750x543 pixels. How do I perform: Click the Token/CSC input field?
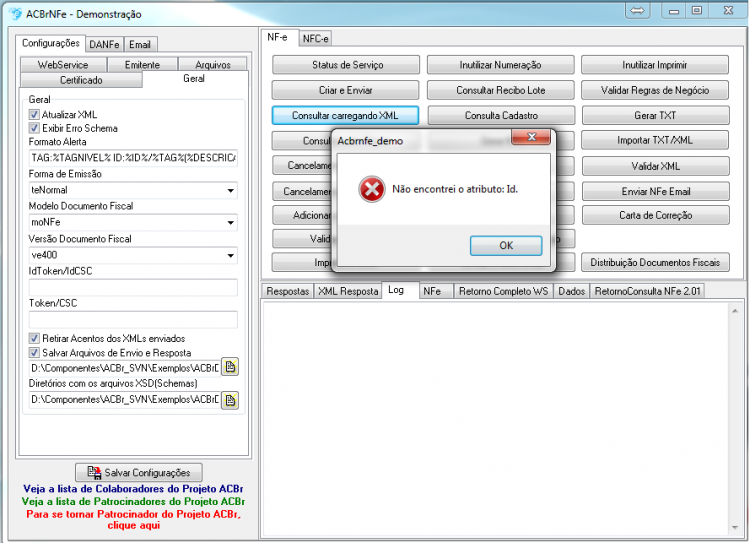point(133,319)
